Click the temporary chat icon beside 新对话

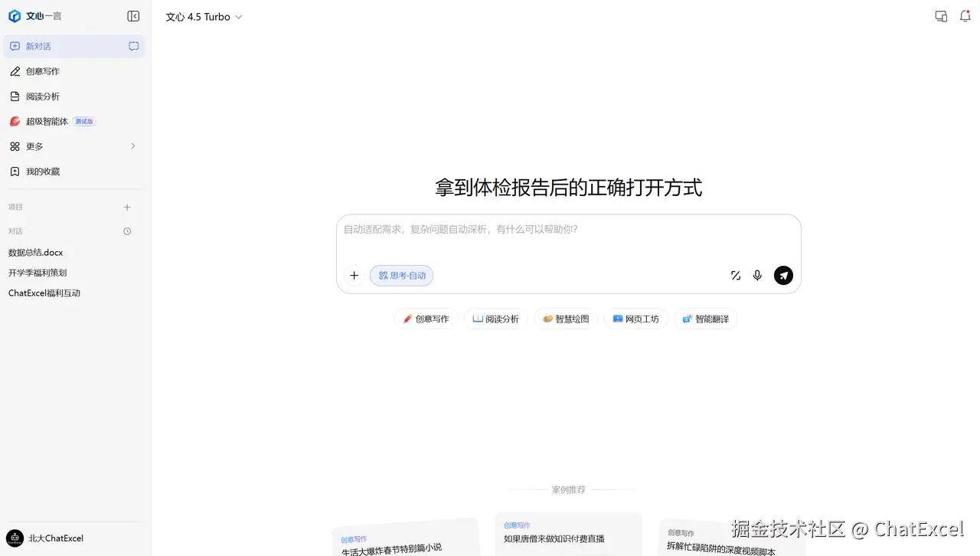(x=133, y=46)
